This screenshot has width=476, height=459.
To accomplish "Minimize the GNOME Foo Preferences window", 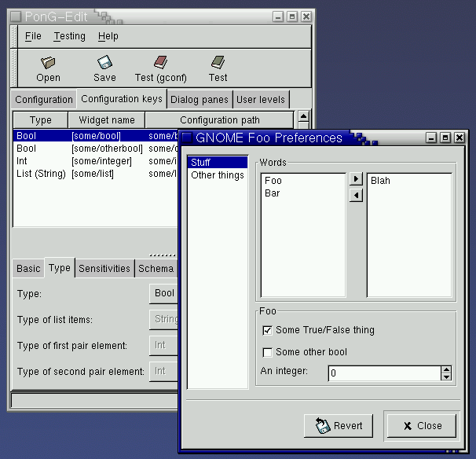I will (431, 138).
